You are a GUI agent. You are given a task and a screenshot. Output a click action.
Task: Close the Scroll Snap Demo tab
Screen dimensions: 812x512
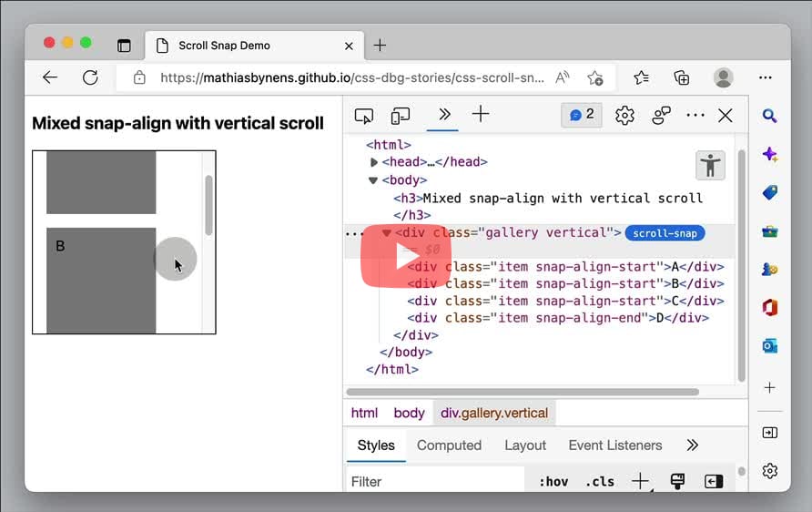[x=349, y=46]
